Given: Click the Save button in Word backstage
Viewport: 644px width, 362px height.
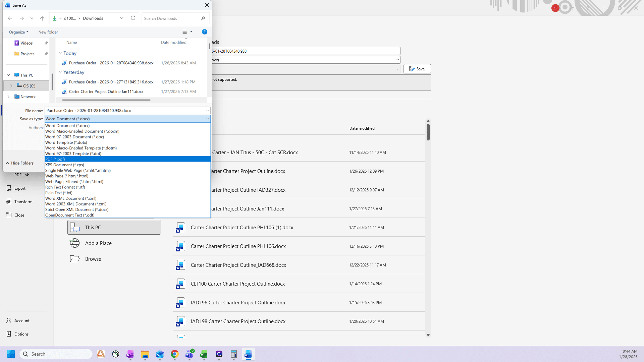Looking at the screenshot, I should coord(417,69).
